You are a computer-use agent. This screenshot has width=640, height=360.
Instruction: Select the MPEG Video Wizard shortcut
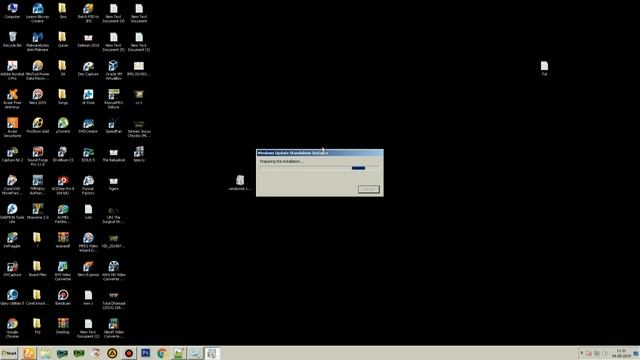(x=88, y=242)
